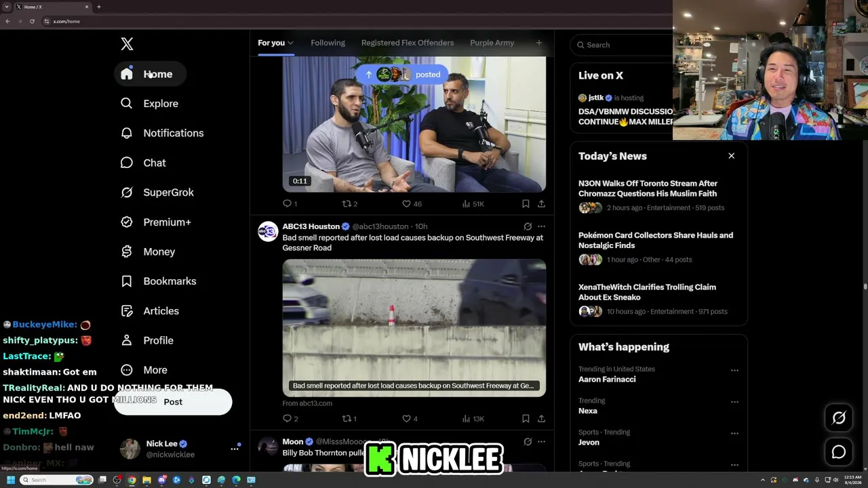Launch SuperGrok from the sidebar

157,192
